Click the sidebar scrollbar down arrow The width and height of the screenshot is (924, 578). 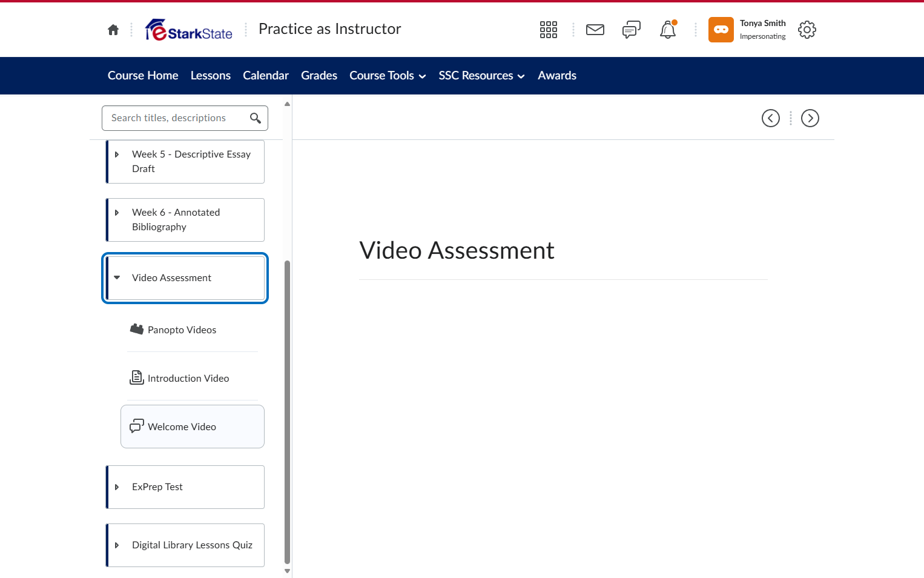pos(288,571)
